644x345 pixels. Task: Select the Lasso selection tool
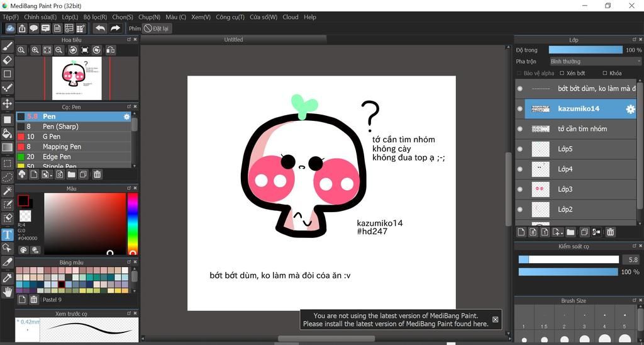tap(8, 178)
